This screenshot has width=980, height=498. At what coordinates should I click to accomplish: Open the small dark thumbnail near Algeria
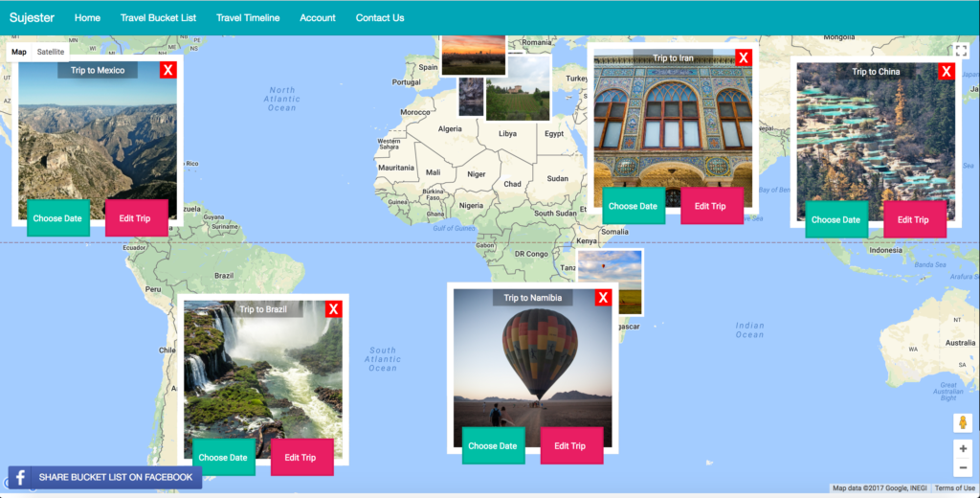click(x=471, y=97)
